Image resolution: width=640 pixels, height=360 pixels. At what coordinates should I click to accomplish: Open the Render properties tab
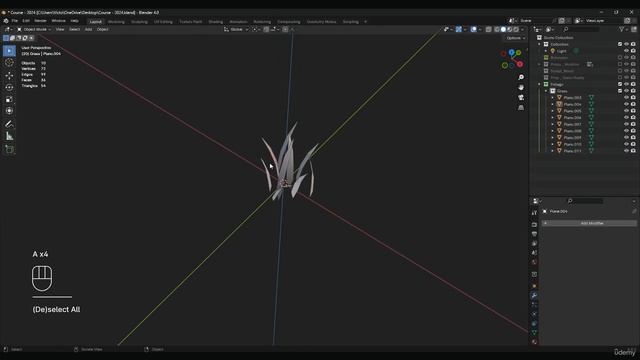pos(534,224)
